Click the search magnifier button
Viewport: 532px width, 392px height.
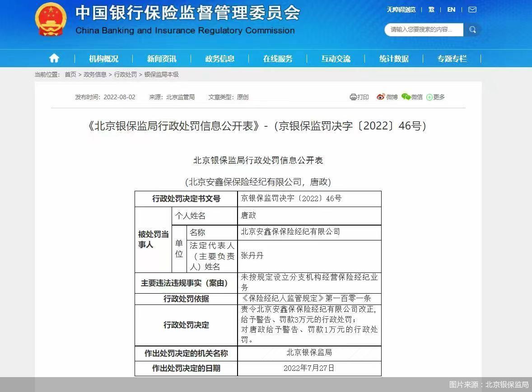coord(472,29)
